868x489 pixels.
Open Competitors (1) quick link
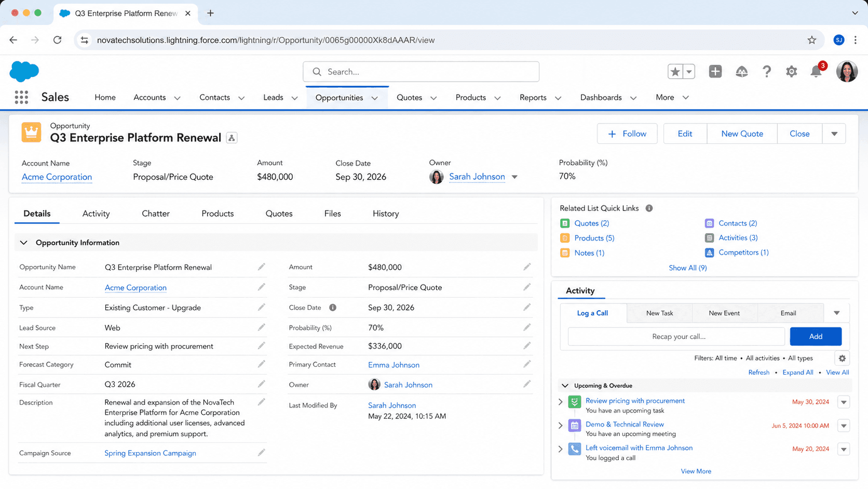coord(743,253)
